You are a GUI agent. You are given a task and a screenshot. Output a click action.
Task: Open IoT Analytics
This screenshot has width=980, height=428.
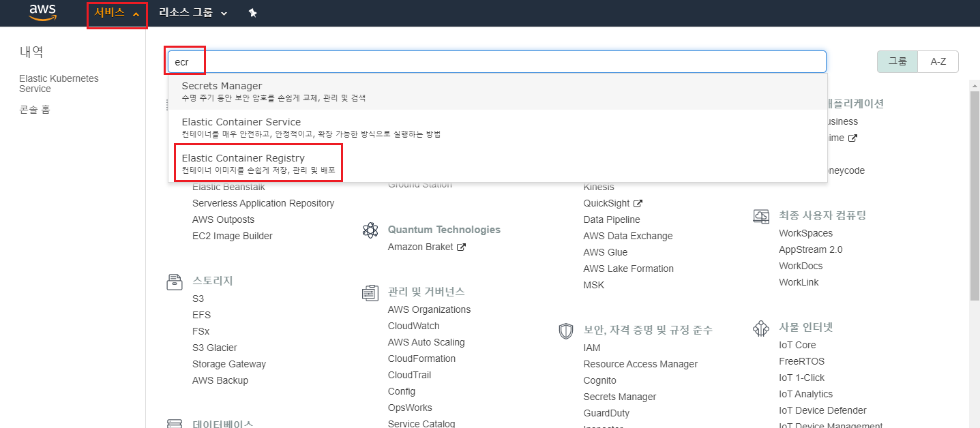(x=806, y=394)
